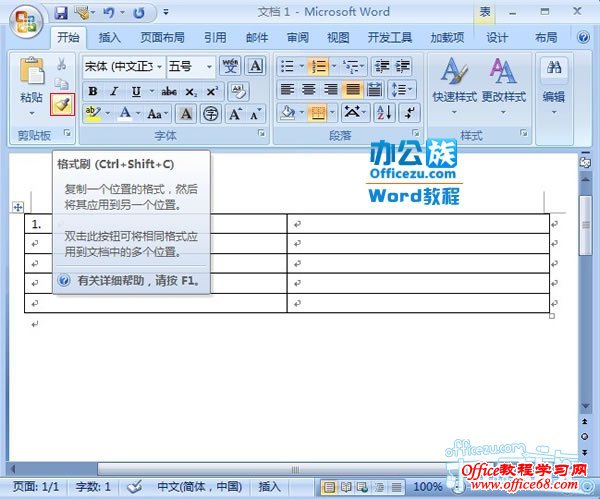The height and width of the screenshot is (499, 600).
Task: Click the Undo arrow icon
Action: pos(109,13)
